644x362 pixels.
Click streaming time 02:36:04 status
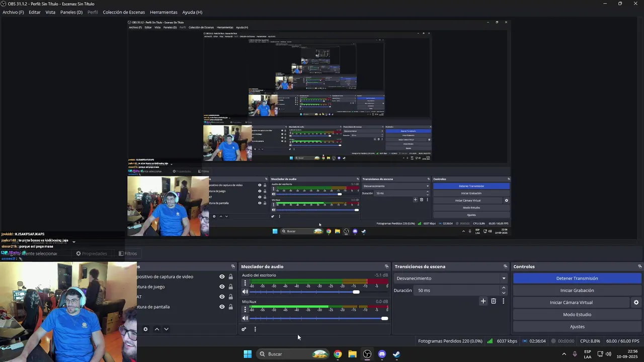click(537, 341)
